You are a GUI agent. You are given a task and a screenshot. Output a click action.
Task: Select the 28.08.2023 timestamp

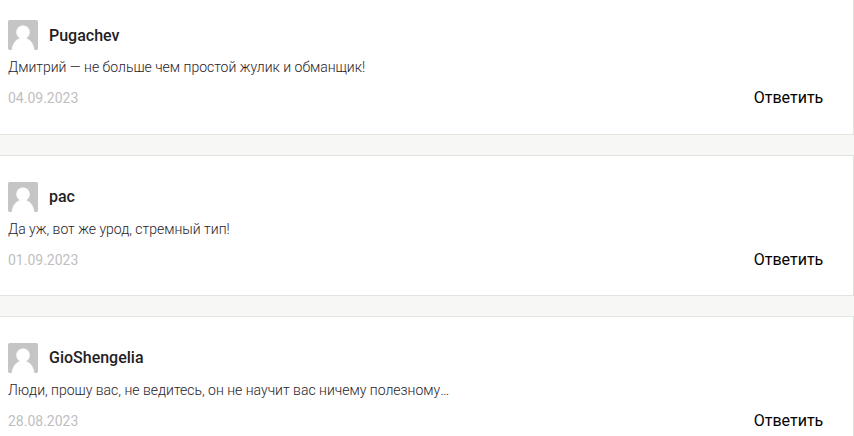(x=43, y=421)
